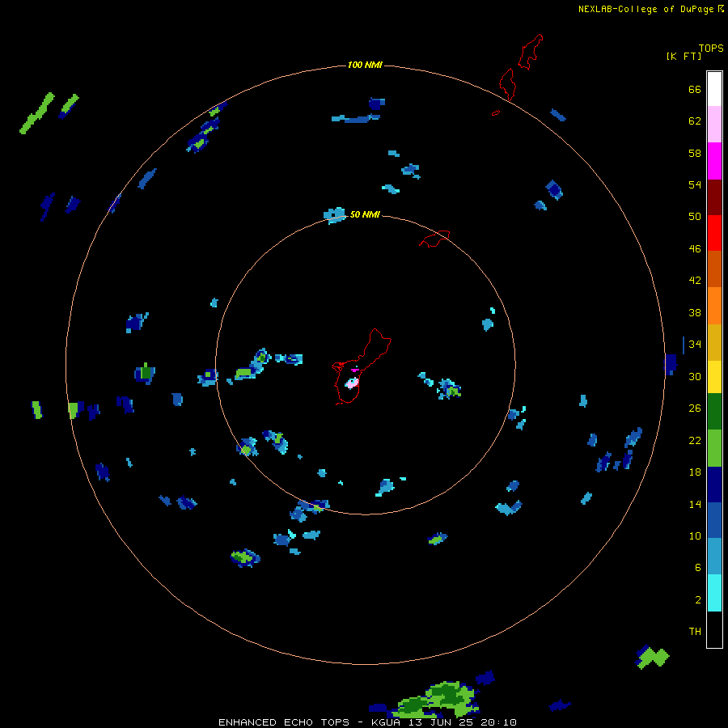
Task: Pick the light blue legend swatch
Action: 714,556
